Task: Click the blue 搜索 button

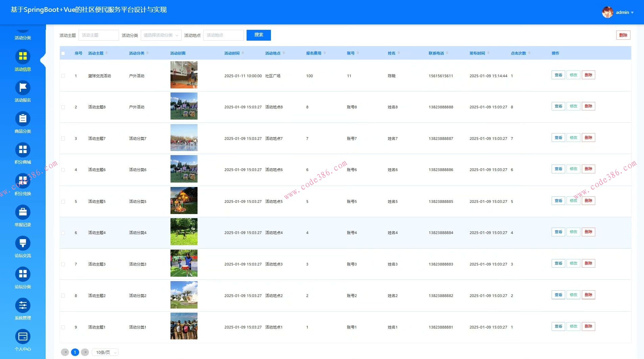Action: click(258, 35)
